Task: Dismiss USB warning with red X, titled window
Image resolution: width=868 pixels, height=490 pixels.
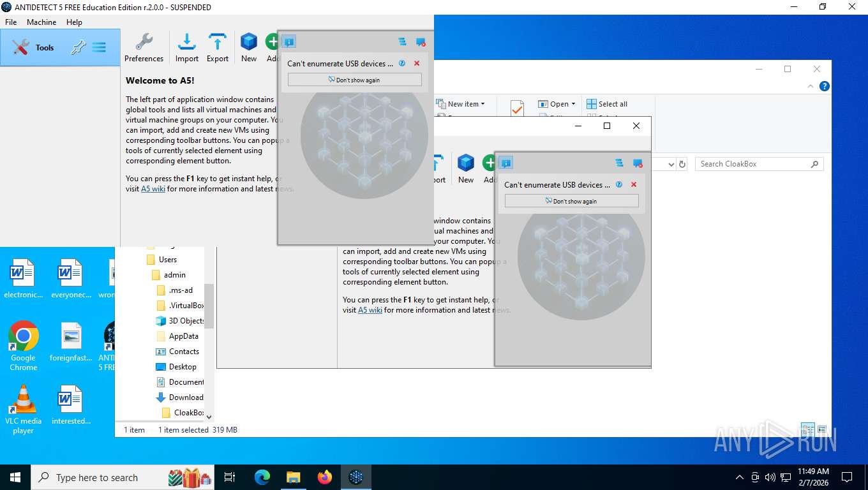Action: pyautogui.click(x=417, y=63)
